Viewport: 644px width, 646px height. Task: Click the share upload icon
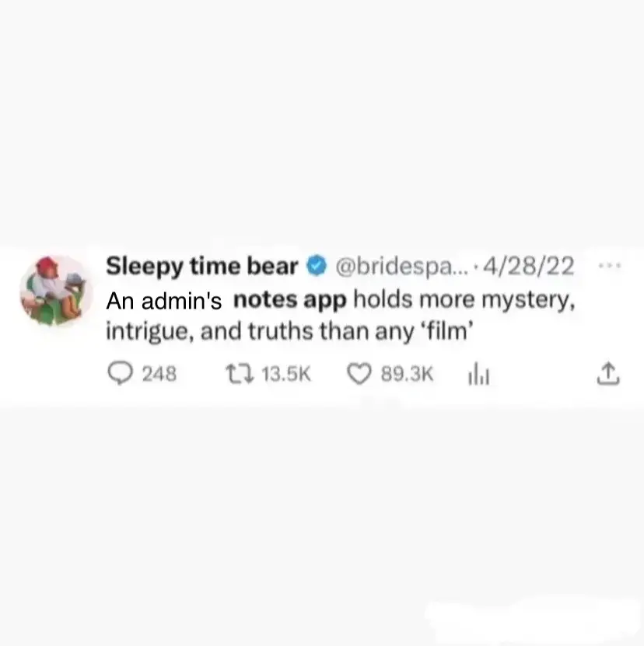click(608, 374)
